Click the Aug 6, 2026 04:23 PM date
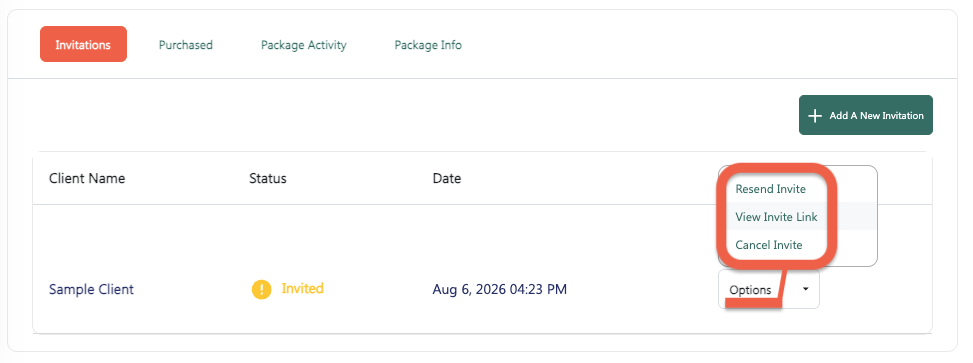 coord(500,289)
